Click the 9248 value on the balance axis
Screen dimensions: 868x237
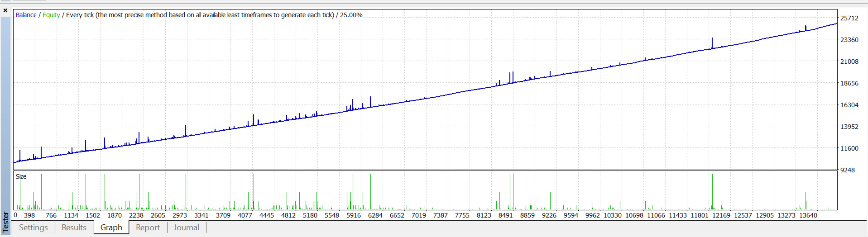pyautogui.click(x=848, y=170)
